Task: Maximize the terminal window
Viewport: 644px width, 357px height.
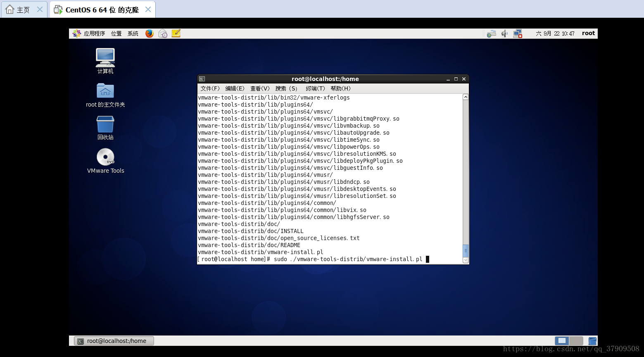Action: tap(456, 79)
